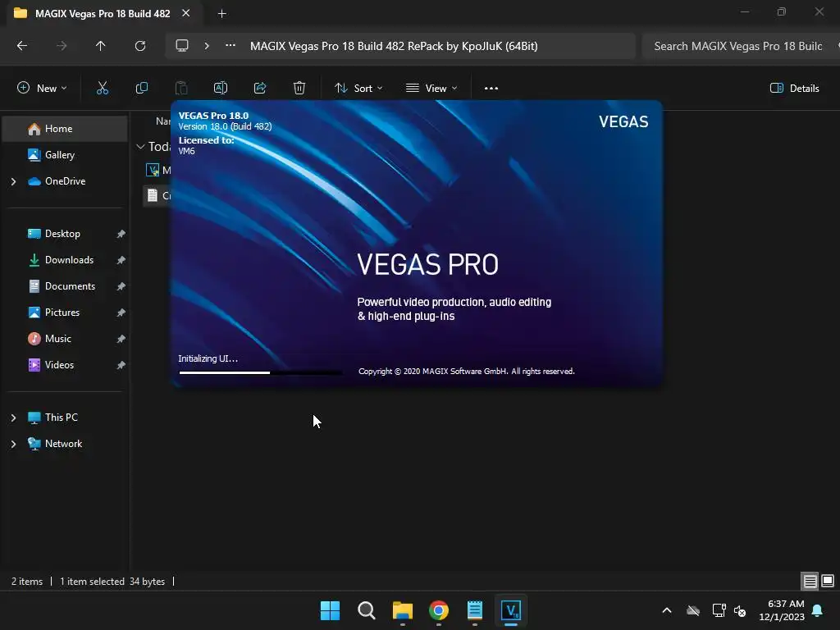Image resolution: width=840 pixels, height=630 pixels.
Task: Click the pin icon beside Videos
Action: click(121, 365)
